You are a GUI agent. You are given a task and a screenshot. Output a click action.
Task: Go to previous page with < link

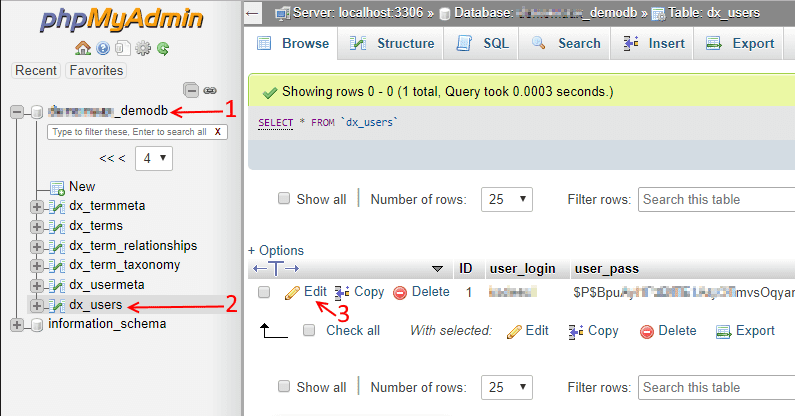click(x=122, y=159)
